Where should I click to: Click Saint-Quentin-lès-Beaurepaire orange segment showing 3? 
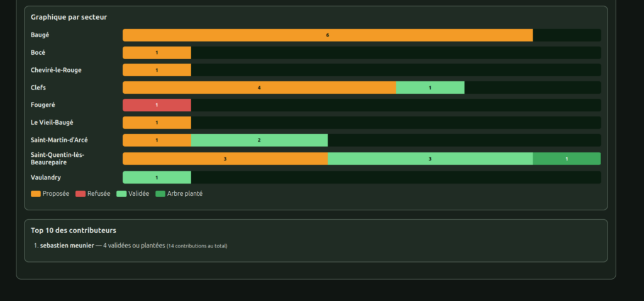tap(225, 159)
